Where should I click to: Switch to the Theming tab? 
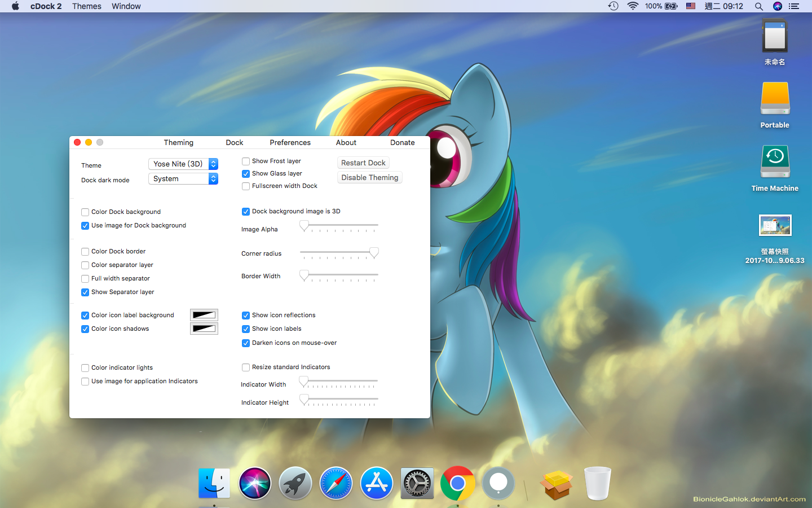click(179, 143)
